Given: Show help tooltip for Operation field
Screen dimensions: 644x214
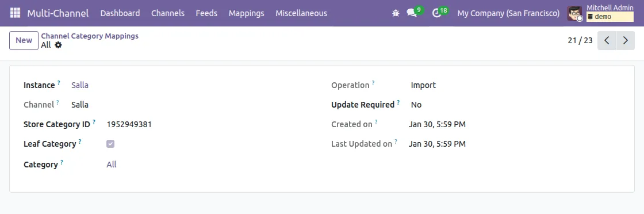Looking at the screenshot, I should [x=373, y=83].
